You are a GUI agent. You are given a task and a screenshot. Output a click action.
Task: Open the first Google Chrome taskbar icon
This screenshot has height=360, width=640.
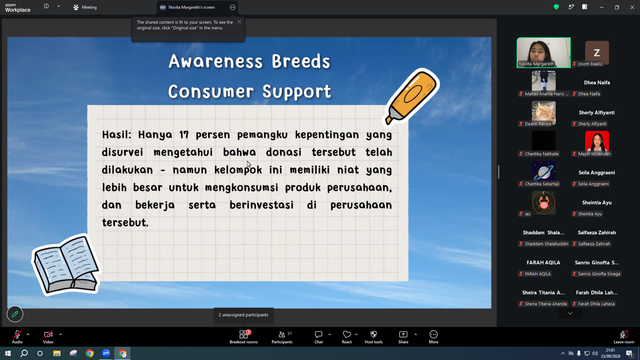tap(90, 353)
